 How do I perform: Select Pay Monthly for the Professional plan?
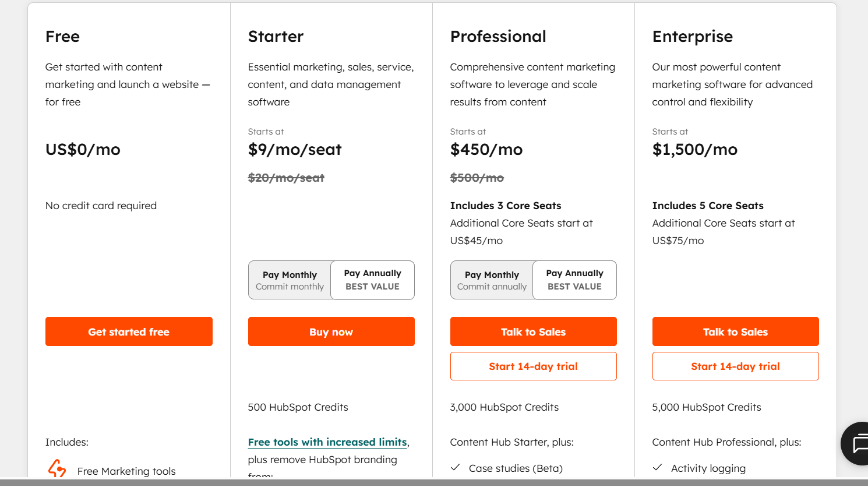(492, 280)
